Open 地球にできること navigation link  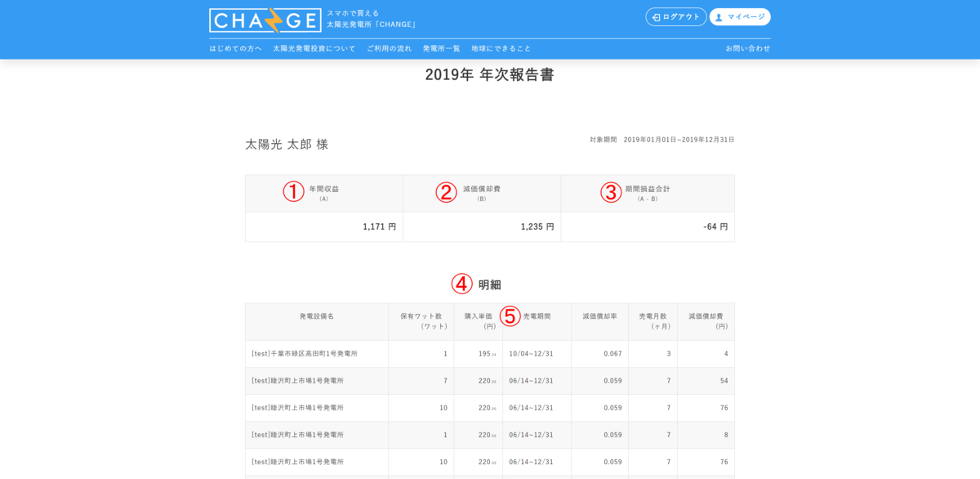pos(501,48)
